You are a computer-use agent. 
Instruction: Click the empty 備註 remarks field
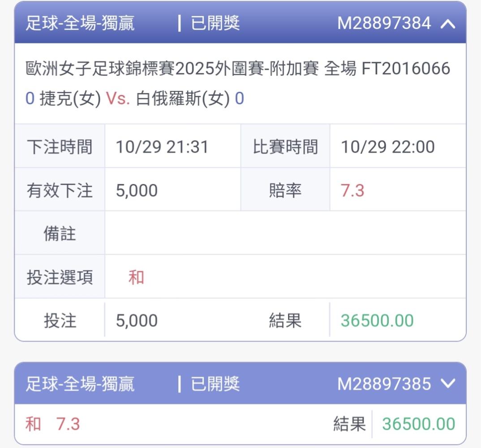pos(285,234)
